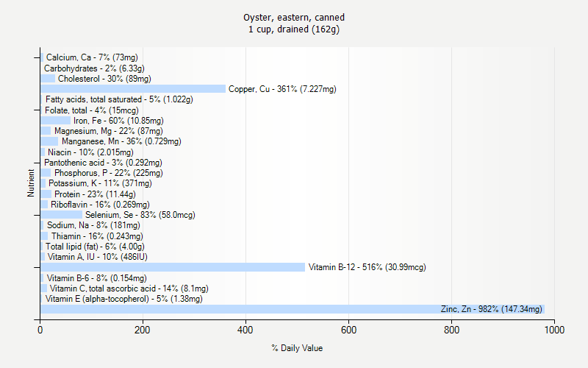Click 'Vitamin E (alpha-tocopherol) - 5% (1.38mg)' label
This screenshot has width=588, height=368.
[x=123, y=299]
